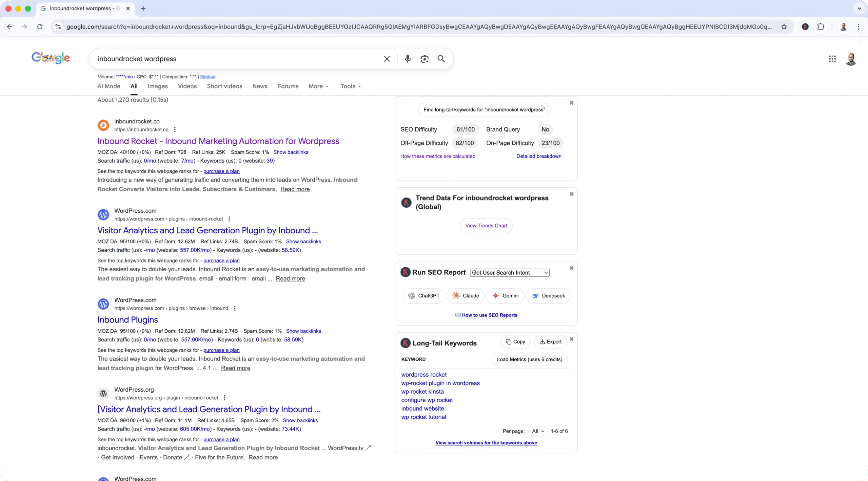868x481 pixels.
Task: Open the Google apps launcher grid
Action: click(x=832, y=59)
